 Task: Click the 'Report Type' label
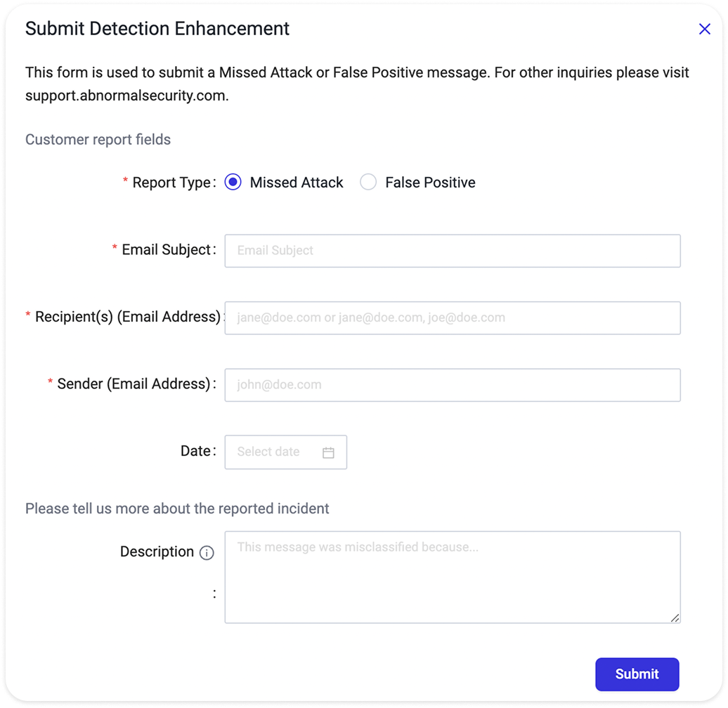[171, 183]
